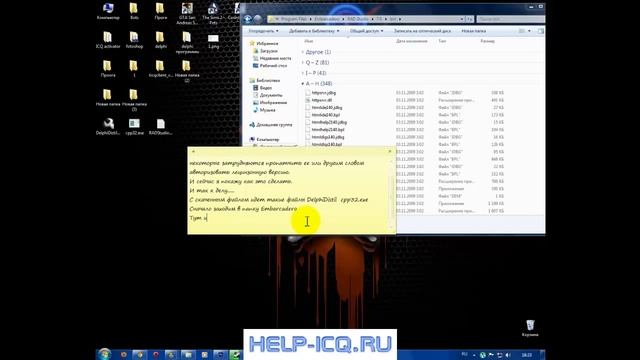Open The Sims 2 Pets desktop shortcut
The image size is (640, 360).
pyautogui.click(x=213, y=13)
